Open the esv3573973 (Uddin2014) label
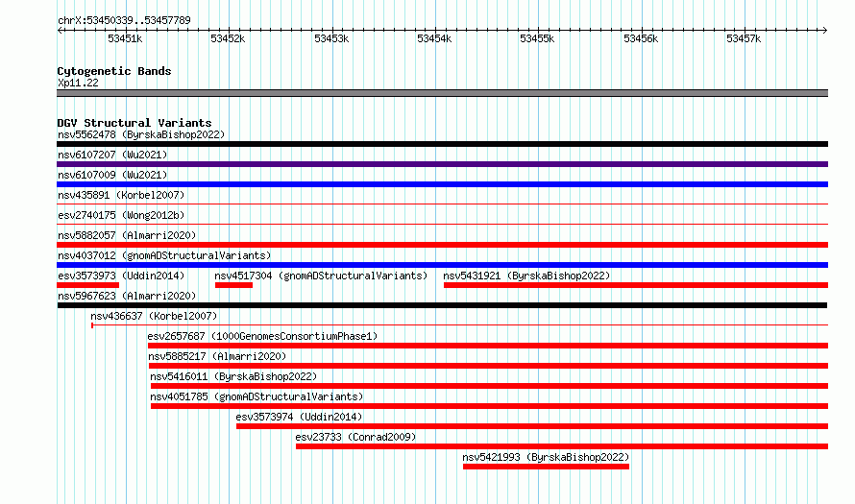This screenshot has height=504, width=855. (x=121, y=276)
